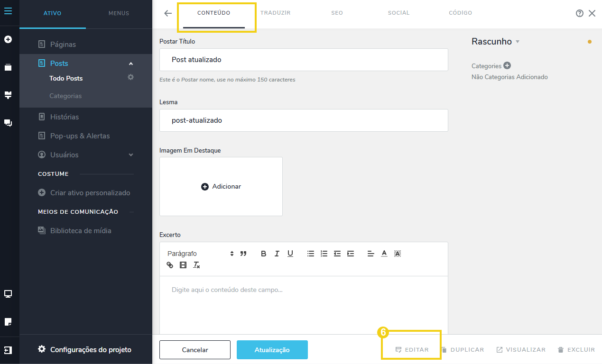This screenshot has width=602, height=364.
Task: Insert a video in the editor
Action: tap(183, 265)
